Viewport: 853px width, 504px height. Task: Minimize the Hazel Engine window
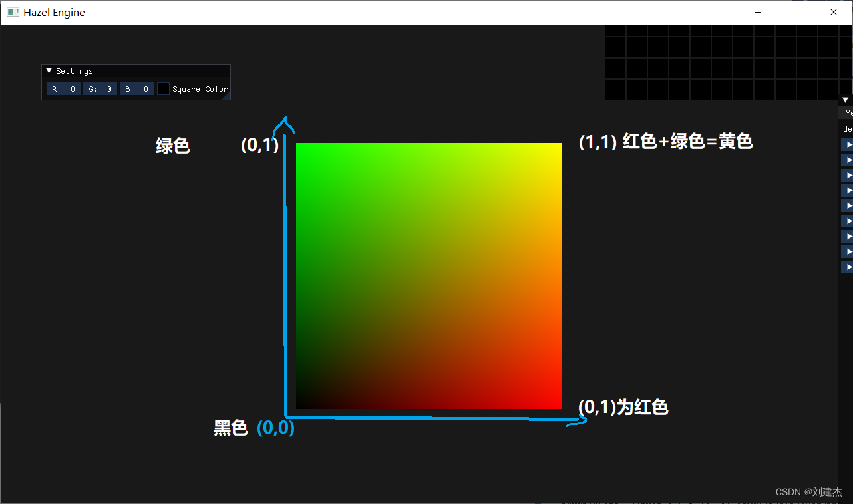[758, 11]
